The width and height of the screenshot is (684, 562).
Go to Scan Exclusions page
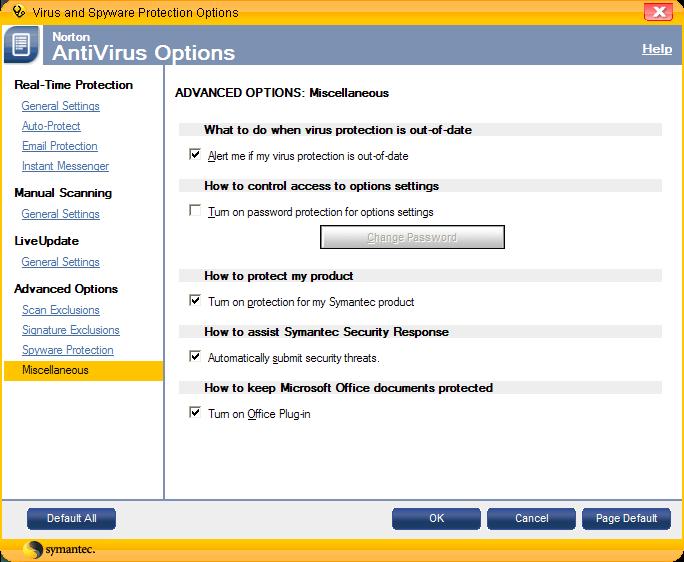pos(61,310)
